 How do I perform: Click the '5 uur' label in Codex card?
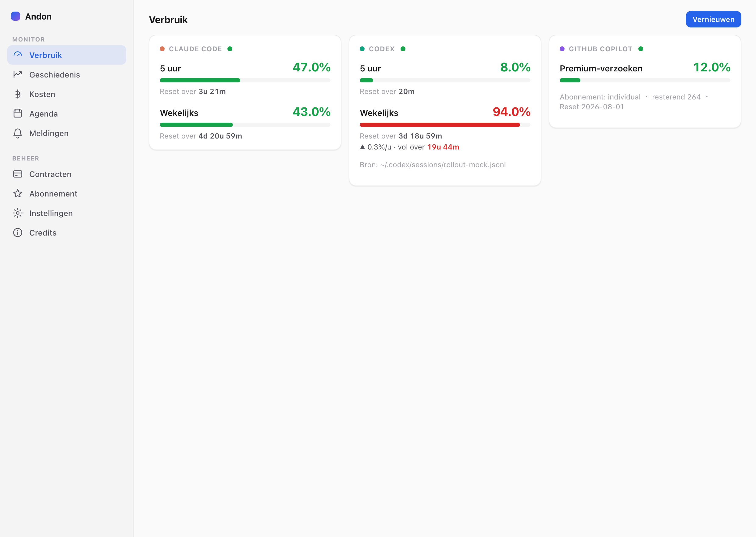(371, 68)
